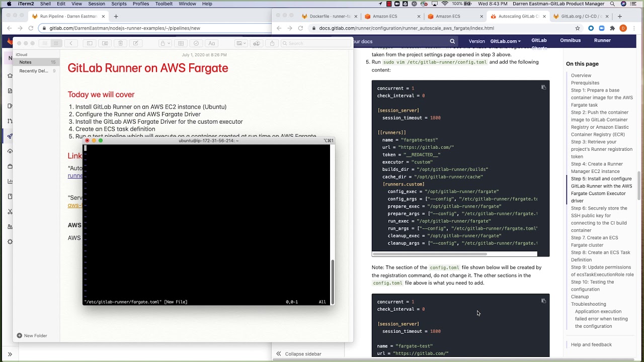Collapse the docs sidebar
644x362 pixels.
pyautogui.click(x=299, y=354)
